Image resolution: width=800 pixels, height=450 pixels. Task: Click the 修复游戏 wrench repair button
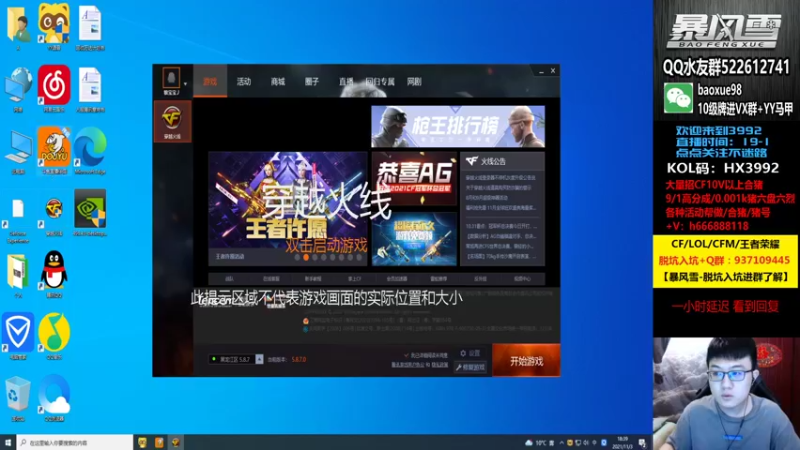click(x=470, y=367)
